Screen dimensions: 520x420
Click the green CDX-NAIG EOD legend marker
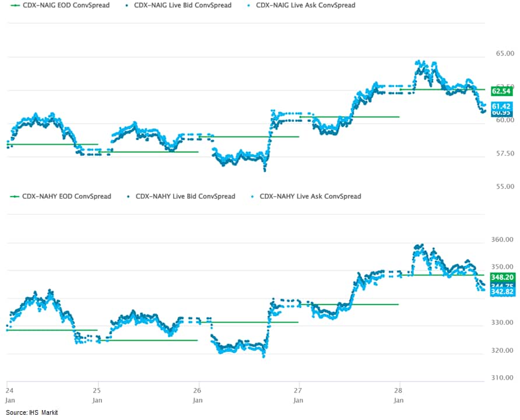[14, 5]
